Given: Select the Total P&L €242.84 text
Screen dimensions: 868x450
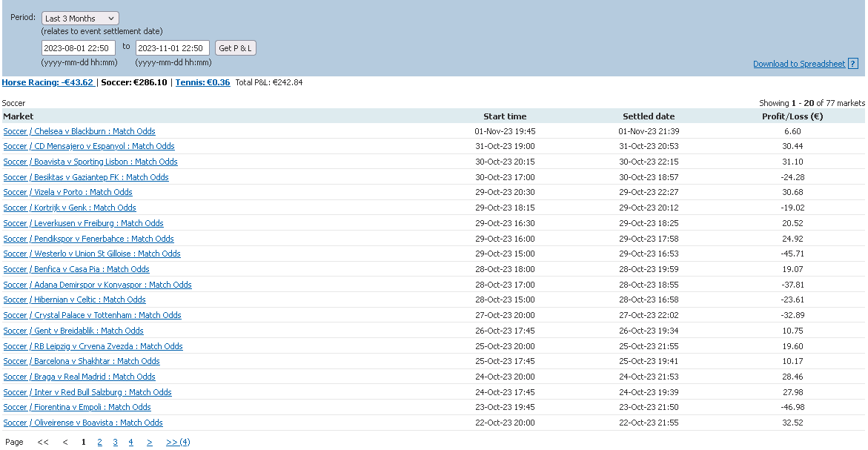Looking at the screenshot, I should (x=269, y=82).
